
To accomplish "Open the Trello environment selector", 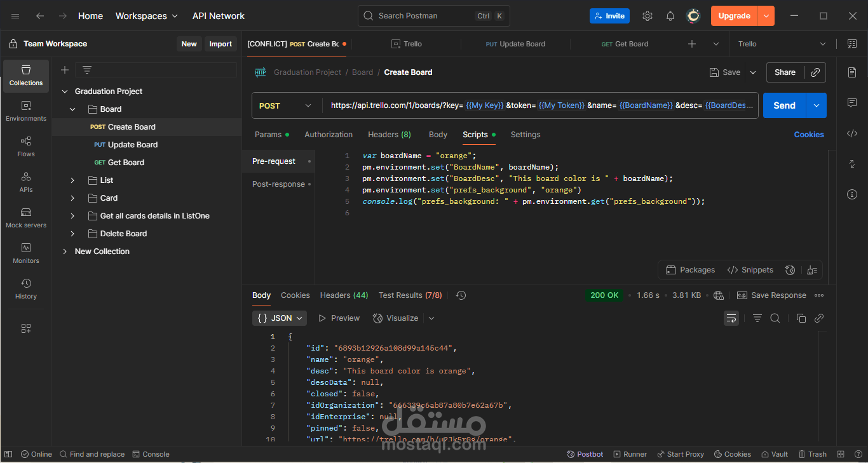I will [x=782, y=44].
